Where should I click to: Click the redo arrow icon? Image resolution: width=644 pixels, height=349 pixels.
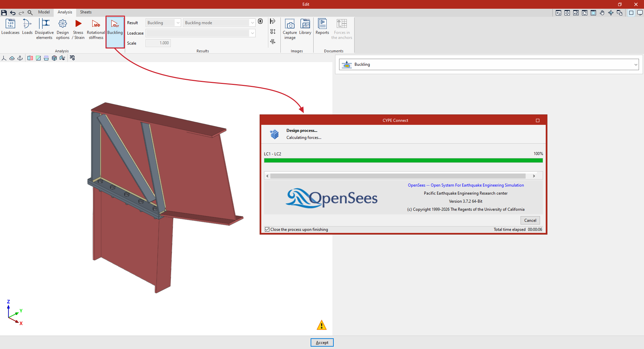tap(21, 13)
